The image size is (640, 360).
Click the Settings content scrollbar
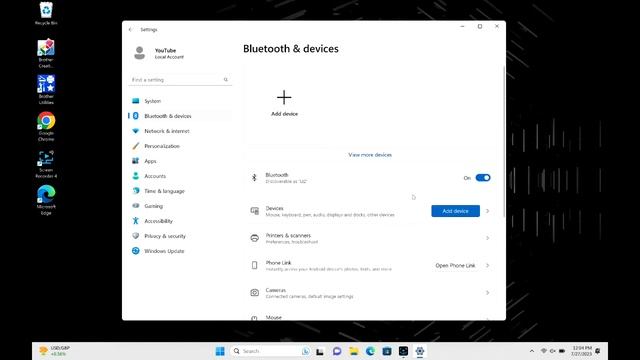[x=504, y=143]
